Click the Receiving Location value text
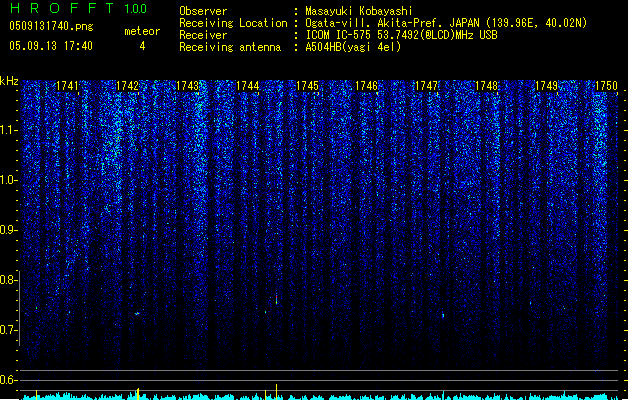The image size is (629, 400). (x=446, y=23)
